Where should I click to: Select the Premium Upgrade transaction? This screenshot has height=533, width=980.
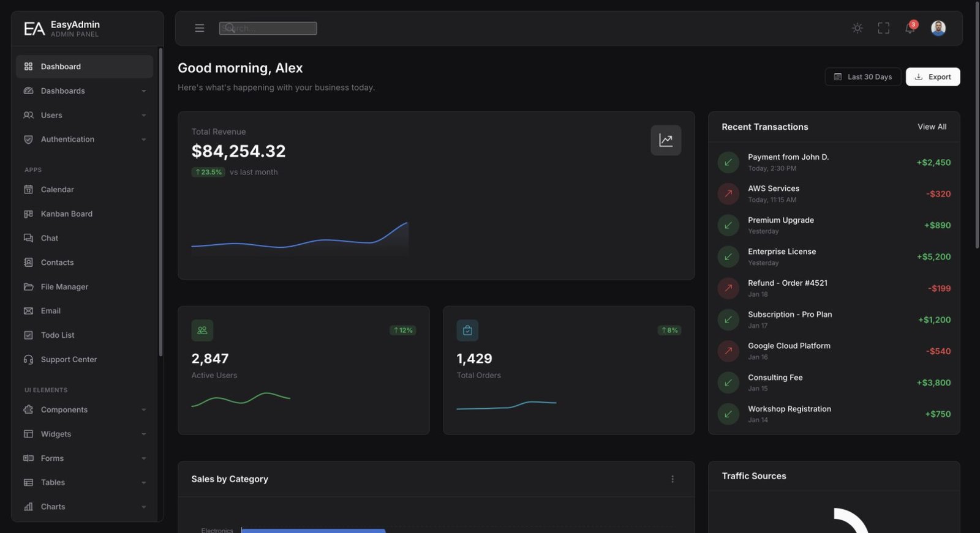(x=834, y=226)
